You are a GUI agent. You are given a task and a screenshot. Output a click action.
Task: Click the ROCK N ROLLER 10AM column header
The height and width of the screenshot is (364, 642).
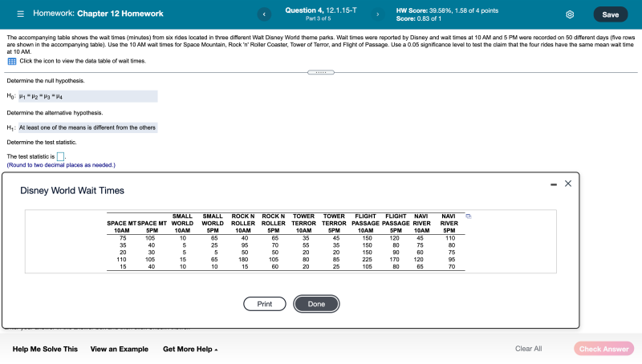(243, 224)
